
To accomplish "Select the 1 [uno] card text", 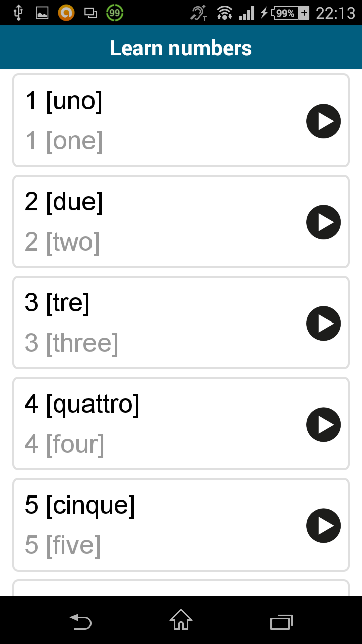I will pos(64,101).
